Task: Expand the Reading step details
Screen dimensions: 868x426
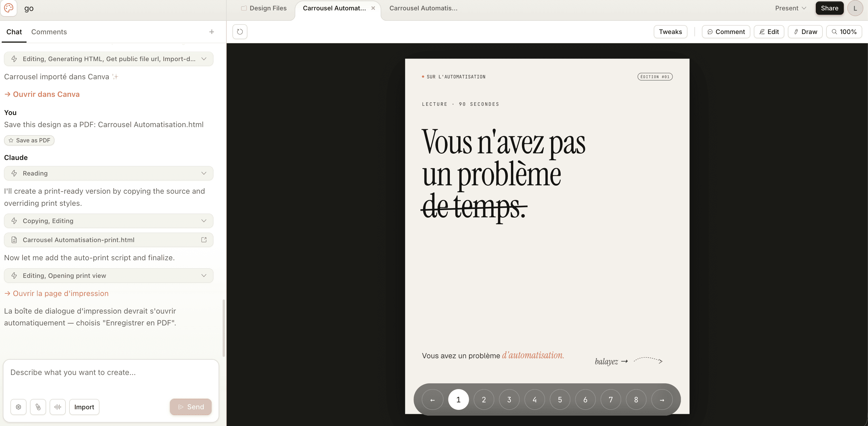Action: 108,173
